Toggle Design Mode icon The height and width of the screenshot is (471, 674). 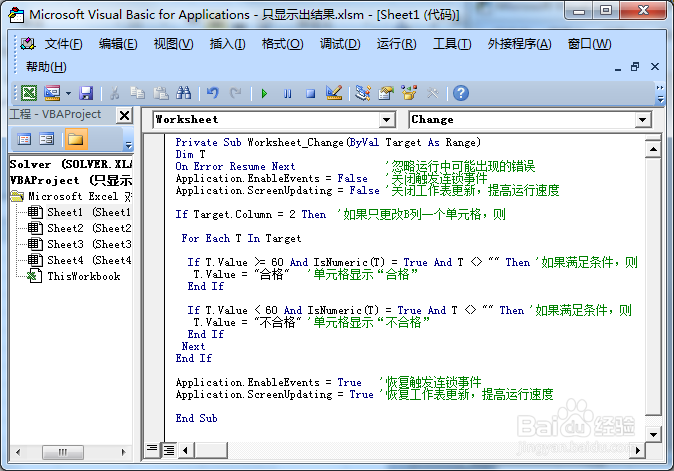click(x=334, y=93)
